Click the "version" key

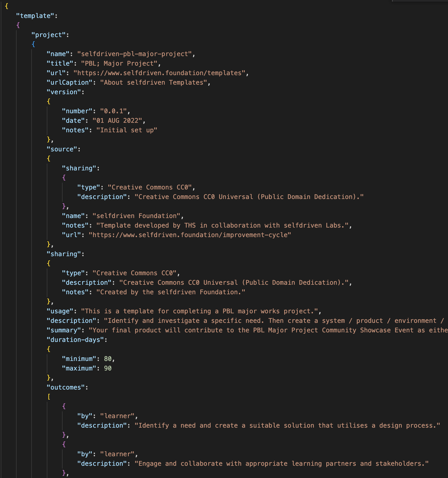tap(64, 92)
